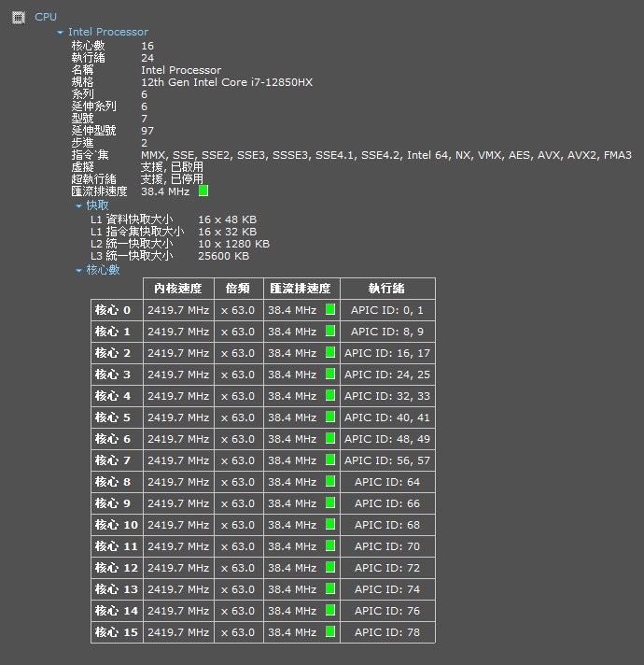This screenshot has width=644, height=665.
Task: Click the 虛擬 value 支援, 已啟用
Action: click(172, 167)
